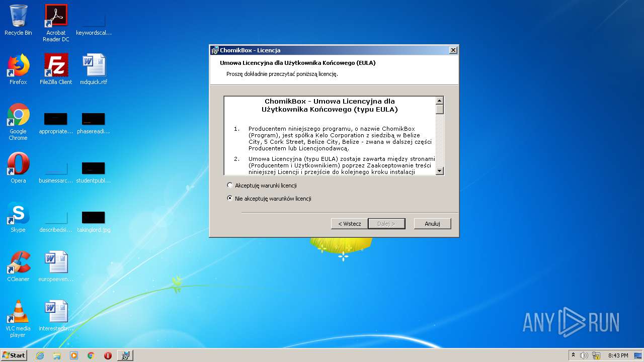Open CCleaner desktop shortcut

18,266
